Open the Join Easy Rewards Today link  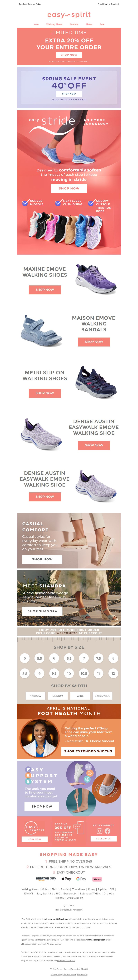30,4
